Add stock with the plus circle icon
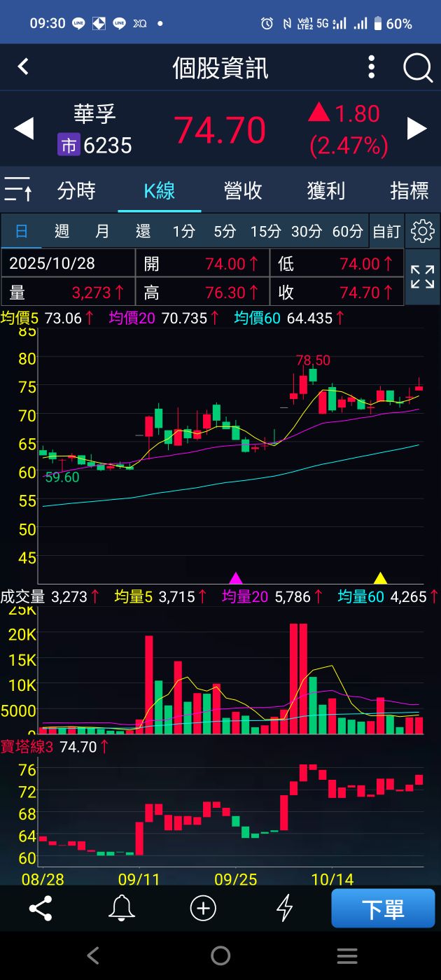 tap(203, 909)
